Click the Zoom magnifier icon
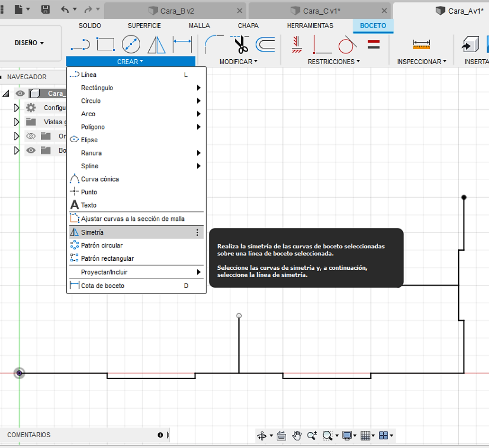This screenshot has width=489, height=448. tap(312, 436)
